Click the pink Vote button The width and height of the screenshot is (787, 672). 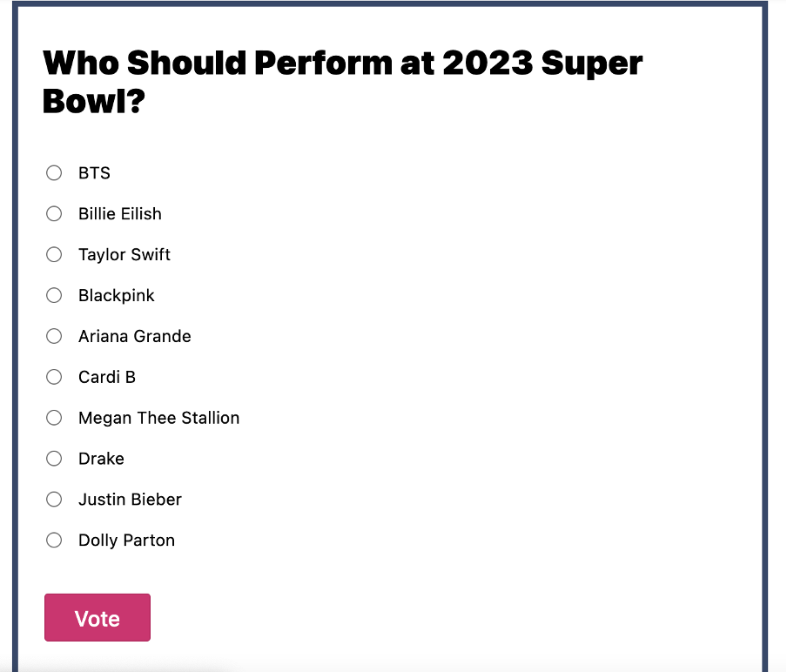[98, 618]
